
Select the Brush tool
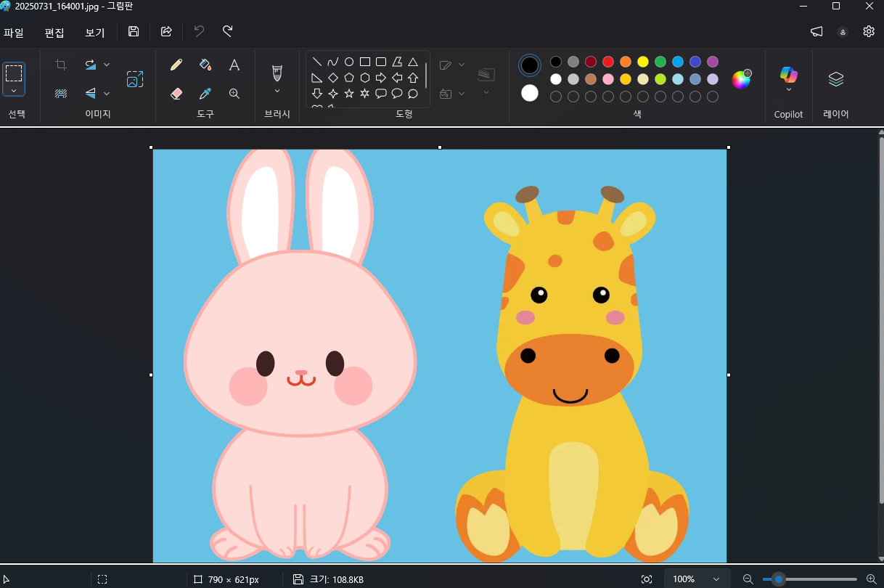(x=277, y=73)
